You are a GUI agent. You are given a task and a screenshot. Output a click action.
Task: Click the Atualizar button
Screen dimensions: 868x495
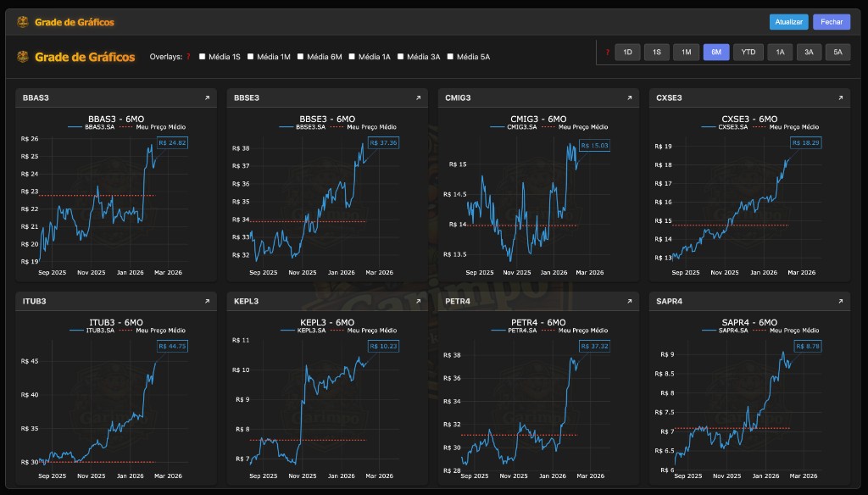click(x=789, y=22)
